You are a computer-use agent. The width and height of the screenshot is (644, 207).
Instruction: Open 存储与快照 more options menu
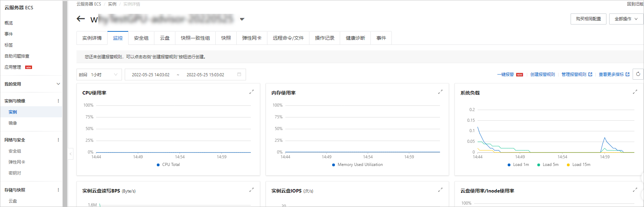[58, 190]
